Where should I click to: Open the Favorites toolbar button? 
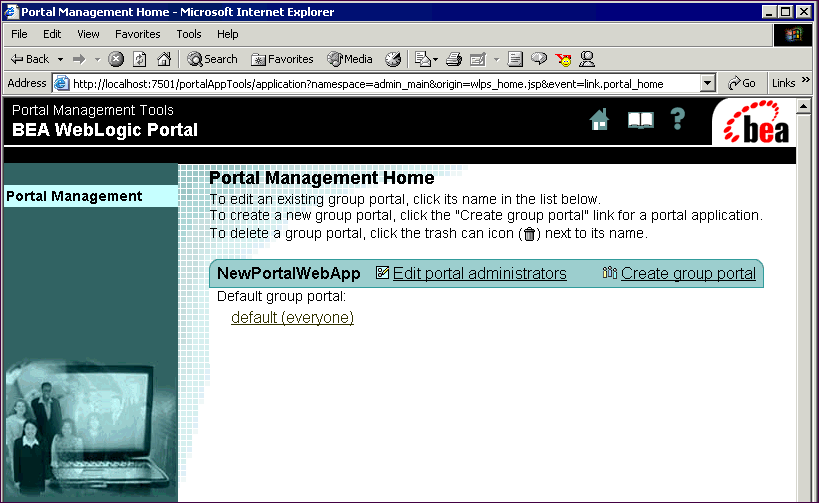pyautogui.click(x=282, y=59)
